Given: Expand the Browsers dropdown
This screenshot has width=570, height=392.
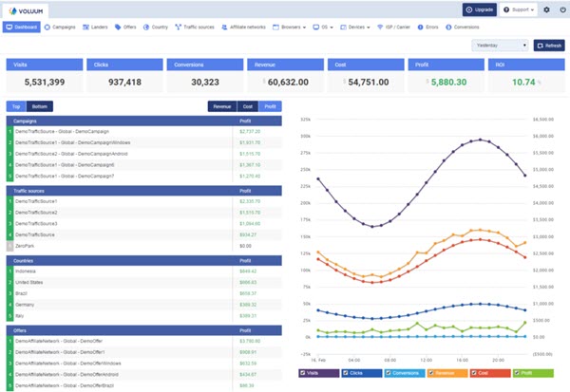Looking at the screenshot, I should click(x=285, y=28).
